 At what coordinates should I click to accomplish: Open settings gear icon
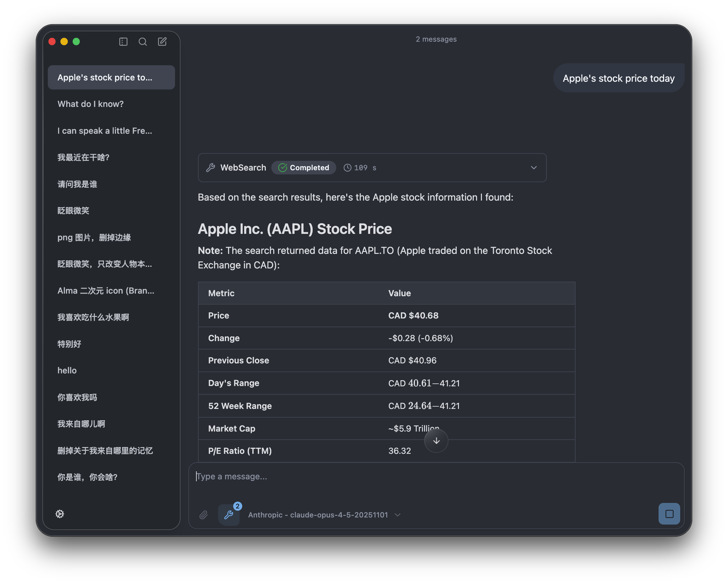tap(60, 514)
